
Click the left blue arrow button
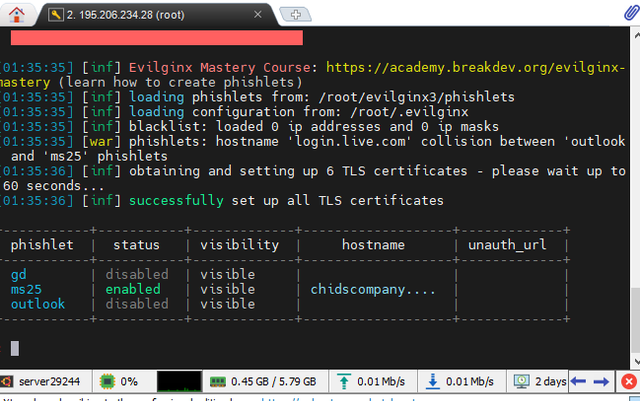point(578,381)
